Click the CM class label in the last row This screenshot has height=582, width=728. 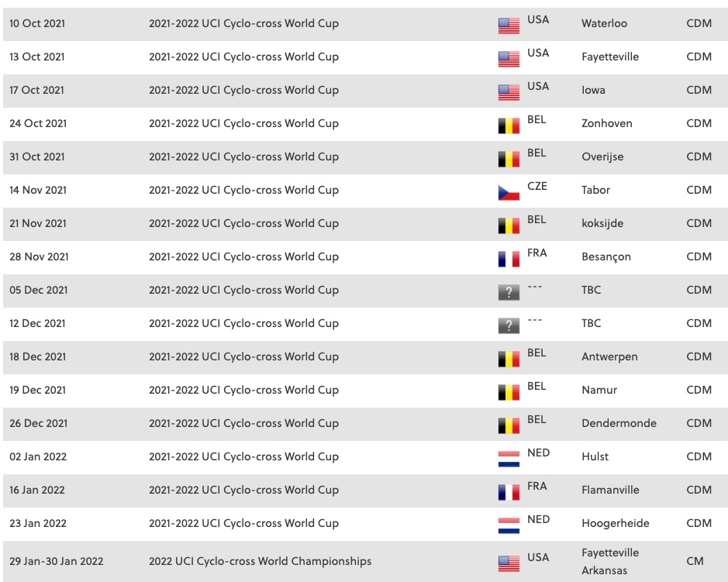[695, 561]
